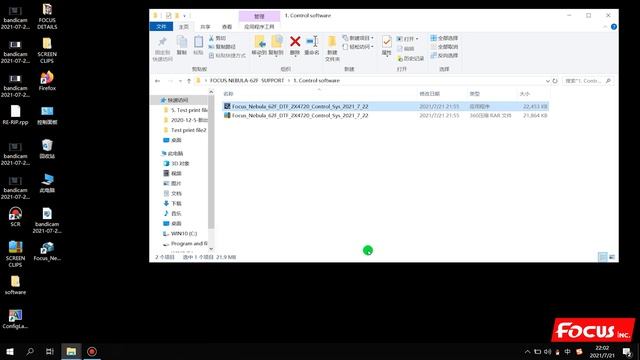Click 反向选择 (Invert selection)
640x360 pixels.
click(444, 56)
